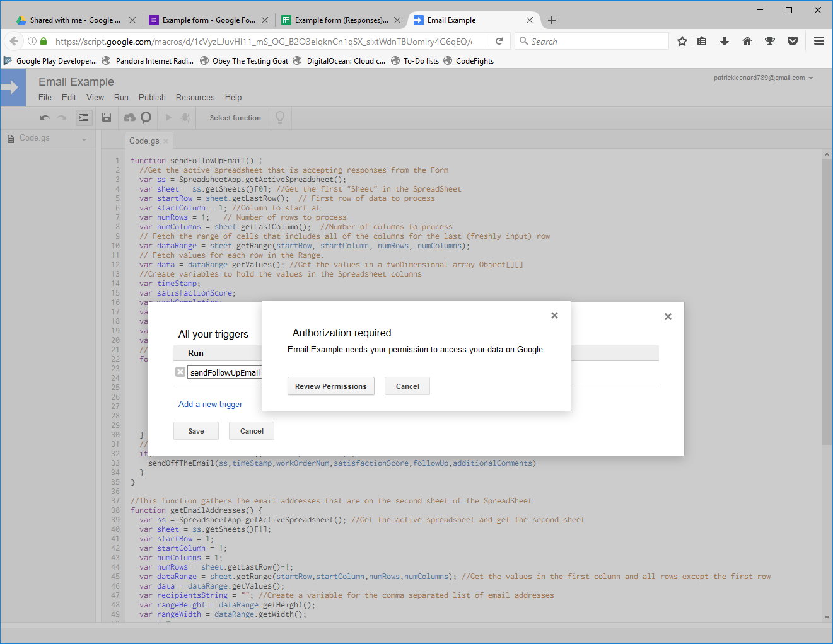Close the Email Example browser tab

[530, 20]
